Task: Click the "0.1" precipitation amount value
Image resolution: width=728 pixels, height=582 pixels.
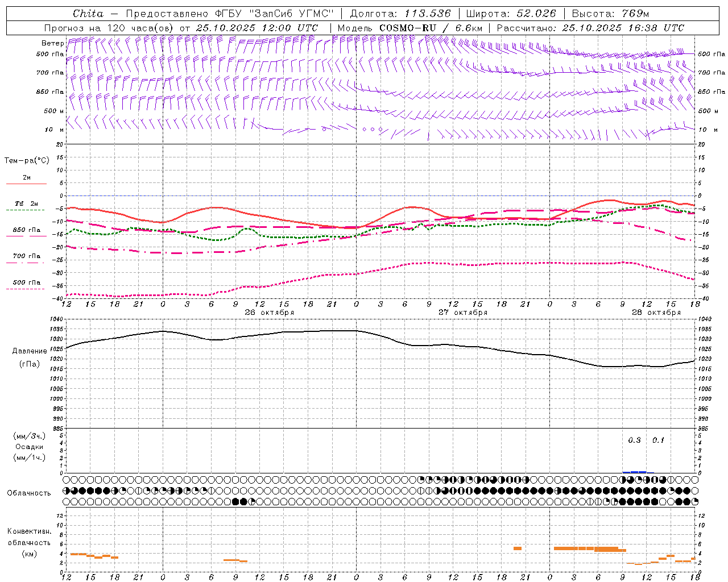Action: click(658, 440)
